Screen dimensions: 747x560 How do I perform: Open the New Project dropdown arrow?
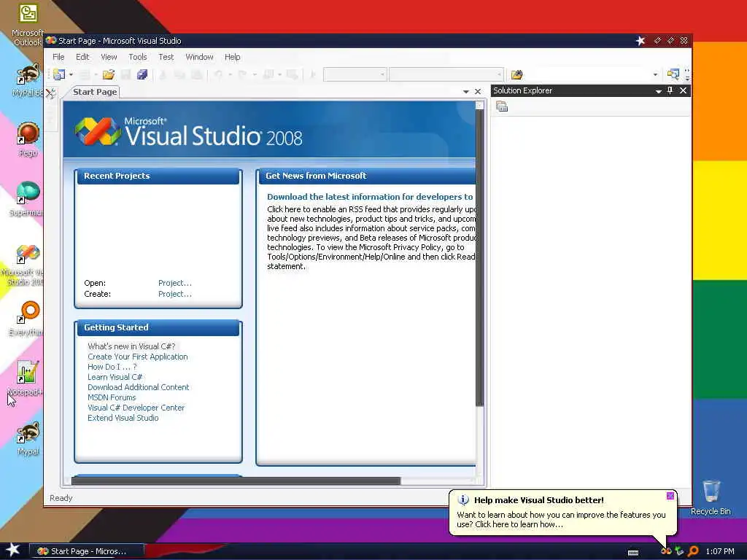pos(71,75)
